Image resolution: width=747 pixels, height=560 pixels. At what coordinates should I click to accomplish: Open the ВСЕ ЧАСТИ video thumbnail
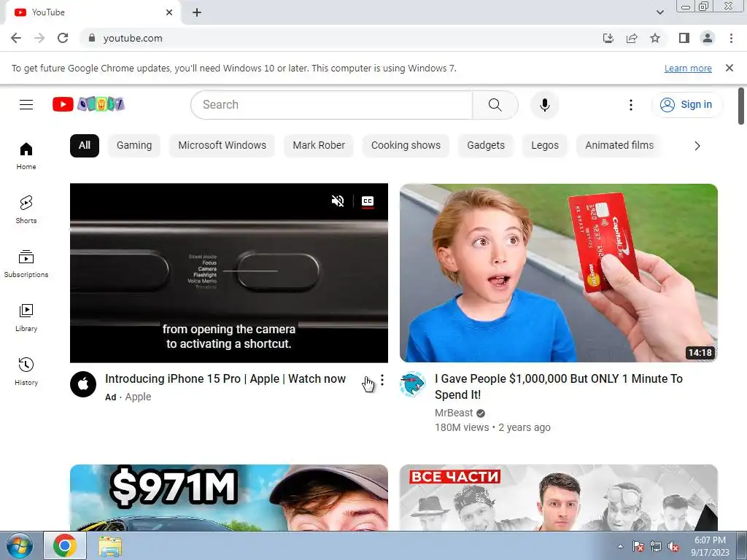click(x=558, y=497)
